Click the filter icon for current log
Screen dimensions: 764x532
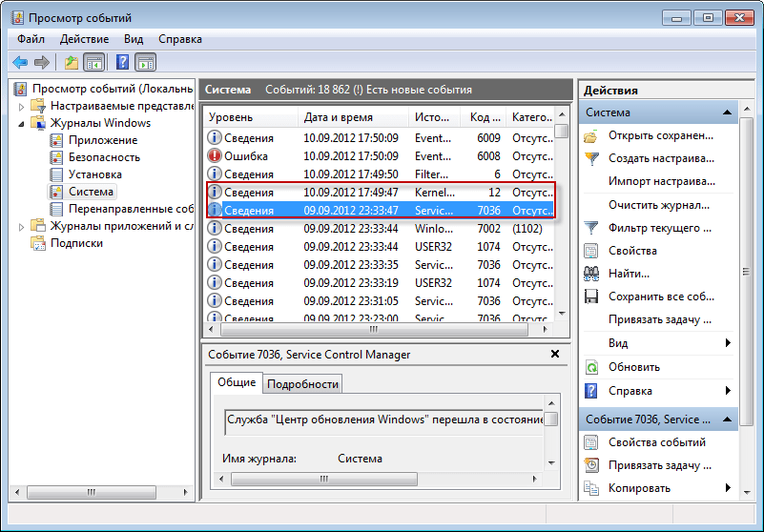[x=591, y=228]
